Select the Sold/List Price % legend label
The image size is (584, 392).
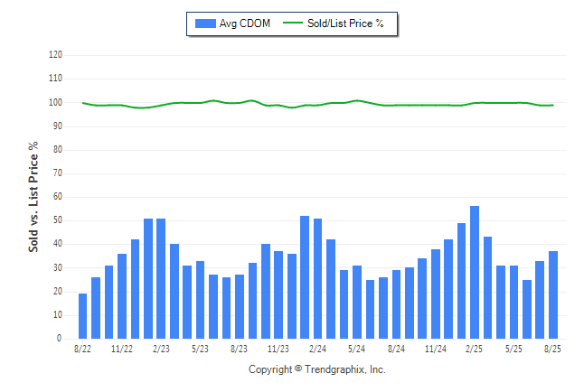point(345,23)
